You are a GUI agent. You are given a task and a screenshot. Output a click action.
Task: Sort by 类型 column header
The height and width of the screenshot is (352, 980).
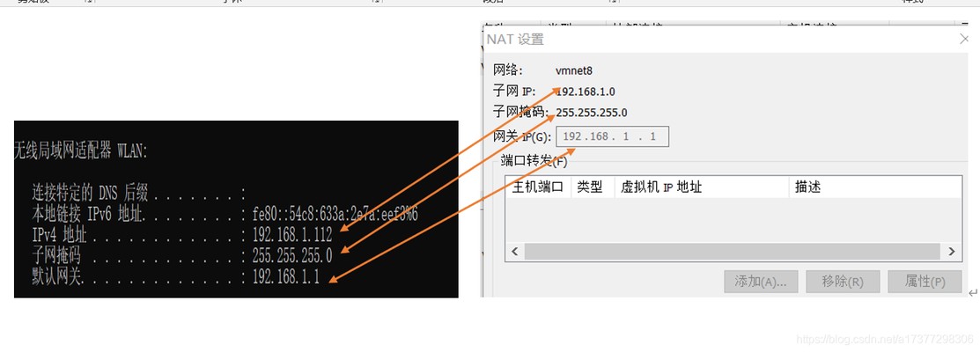[x=590, y=187]
